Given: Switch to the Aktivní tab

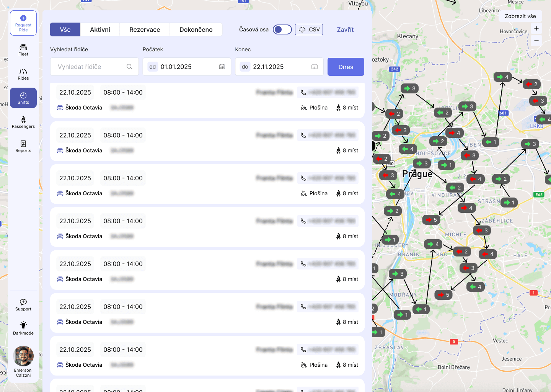Looking at the screenshot, I should (x=100, y=29).
